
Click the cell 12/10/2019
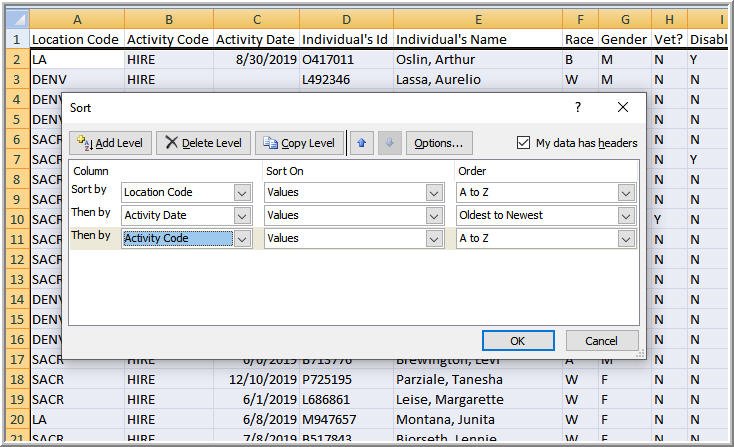point(257,379)
